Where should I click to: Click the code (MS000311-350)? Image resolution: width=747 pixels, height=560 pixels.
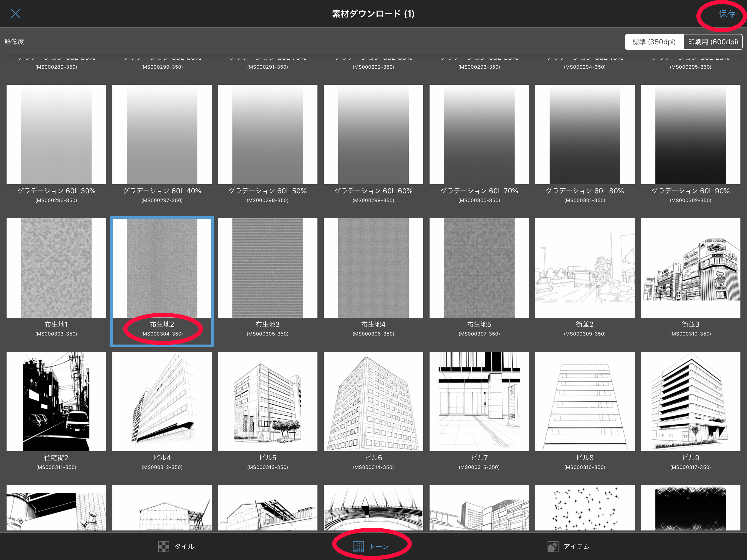click(x=56, y=467)
